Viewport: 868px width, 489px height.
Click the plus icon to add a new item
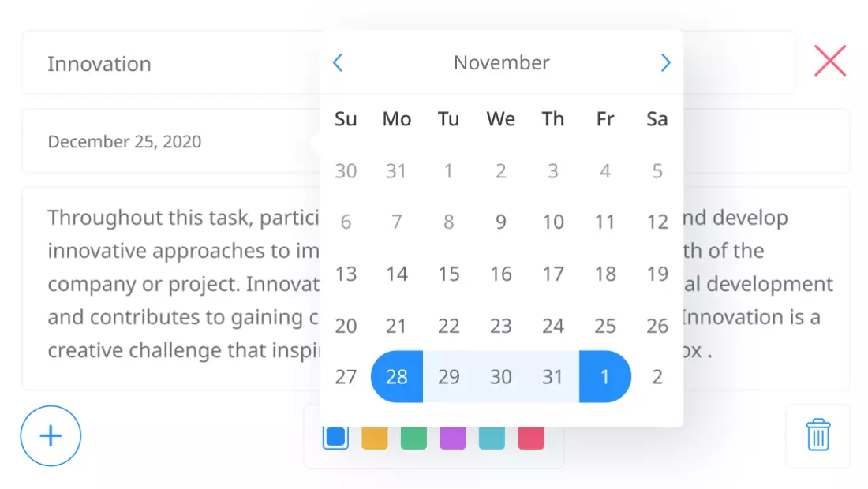click(x=50, y=435)
